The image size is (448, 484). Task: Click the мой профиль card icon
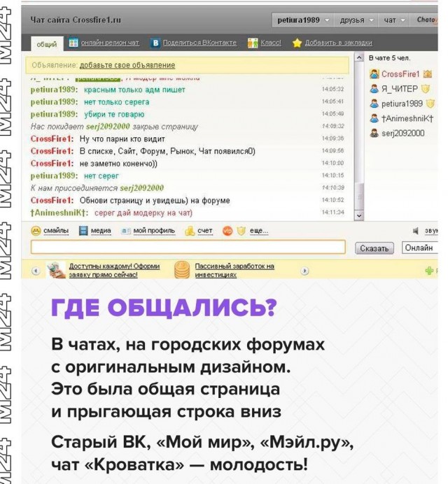click(126, 231)
